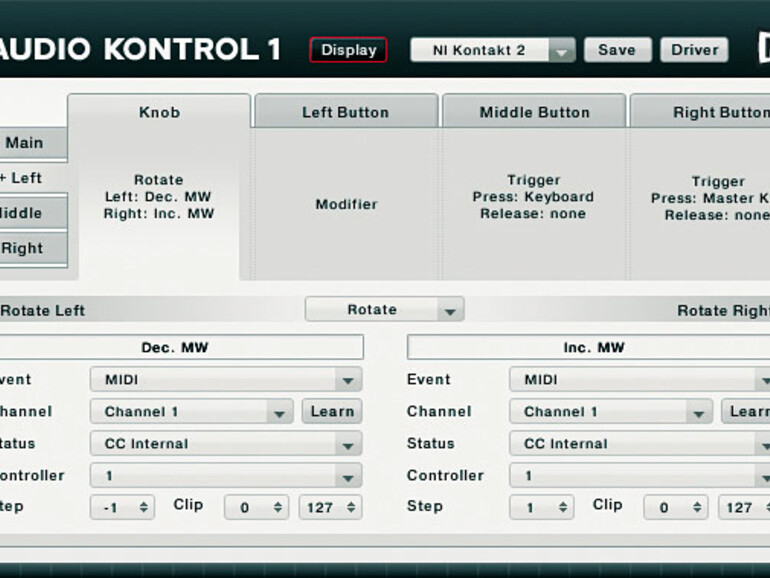
Task: Click Learn for Rotate Left
Action: pos(332,412)
